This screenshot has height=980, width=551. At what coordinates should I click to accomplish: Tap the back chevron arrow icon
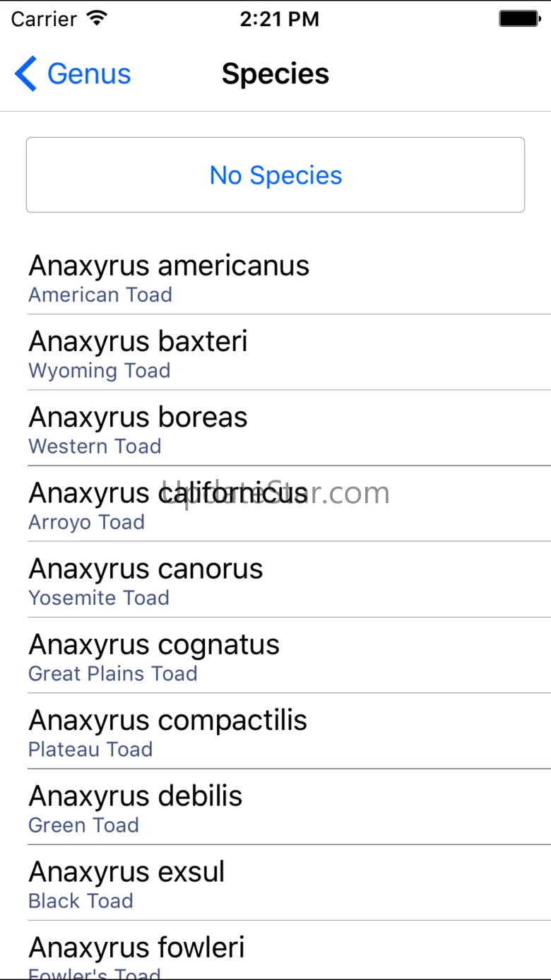pyautogui.click(x=25, y=73)
